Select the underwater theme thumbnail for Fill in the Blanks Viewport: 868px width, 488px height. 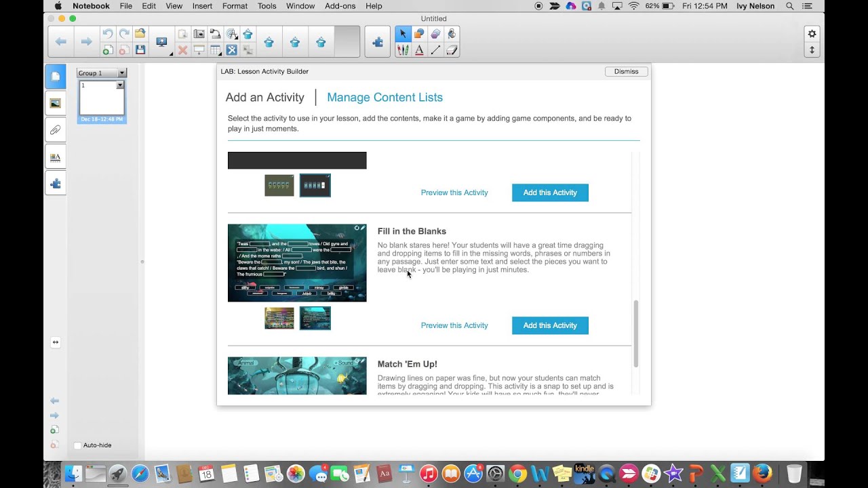[315, 318]
